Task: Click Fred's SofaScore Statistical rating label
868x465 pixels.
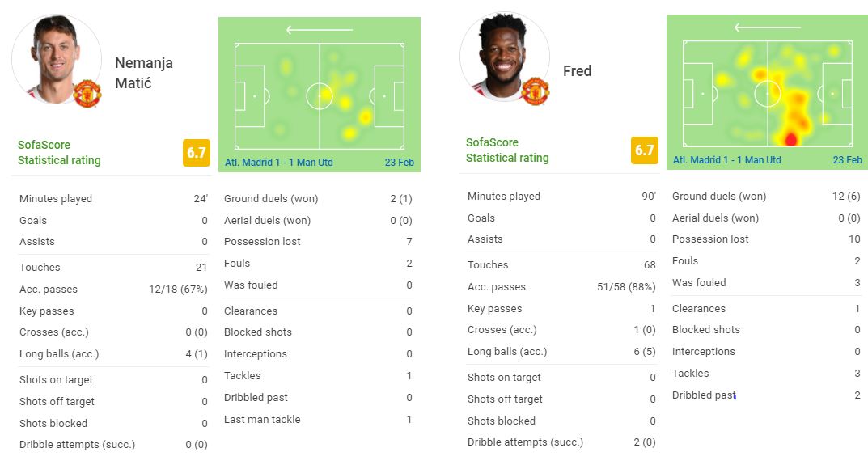Action: coord(507,150)
